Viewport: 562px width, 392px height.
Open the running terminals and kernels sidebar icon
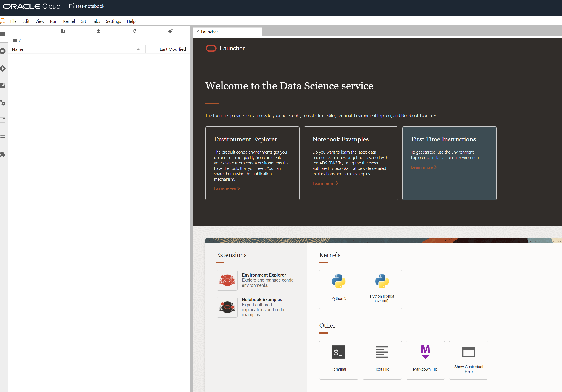(2, 51)
